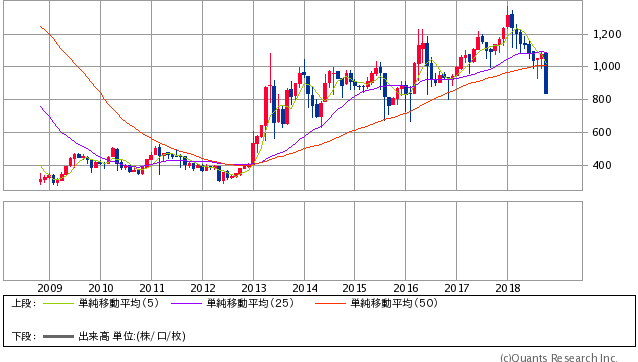Screen dimensions: 638x362
Task: Select the 2014 year label
Action: click(x=305, y=288)
